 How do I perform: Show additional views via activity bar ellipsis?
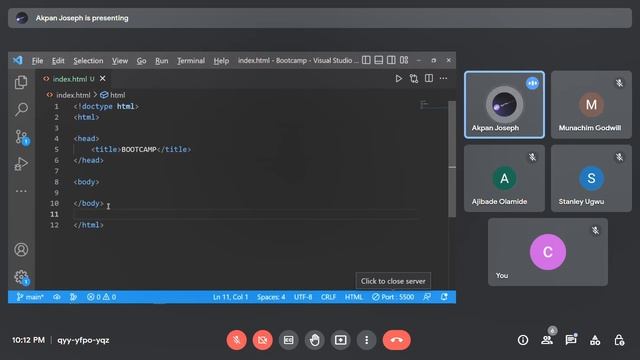click(21, 191)
